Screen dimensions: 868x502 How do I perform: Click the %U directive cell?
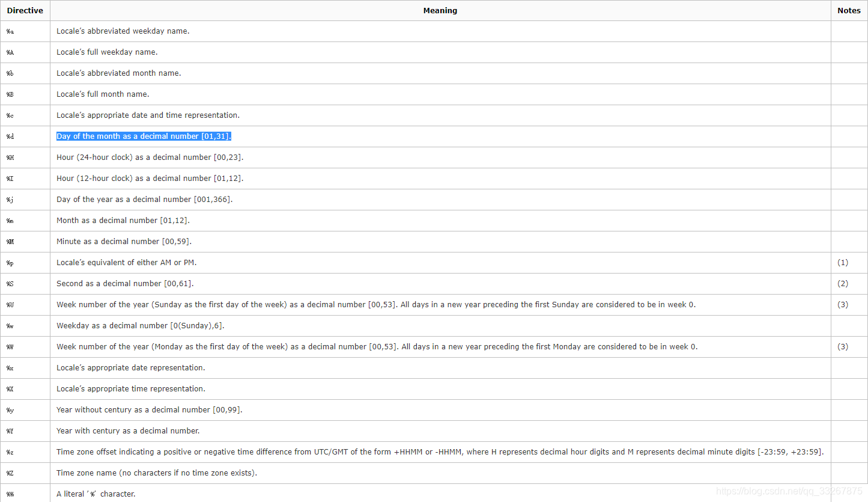coord(25,305)
